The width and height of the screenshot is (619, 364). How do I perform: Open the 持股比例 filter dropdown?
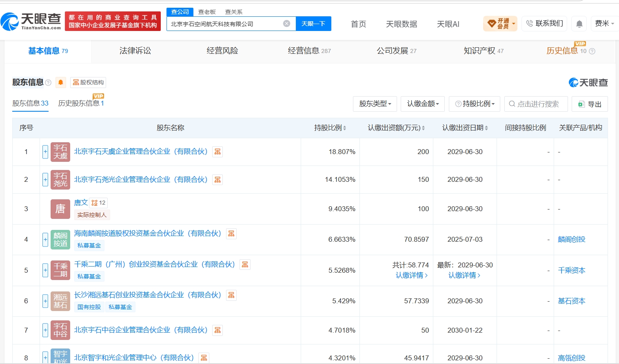click(475, 104)
